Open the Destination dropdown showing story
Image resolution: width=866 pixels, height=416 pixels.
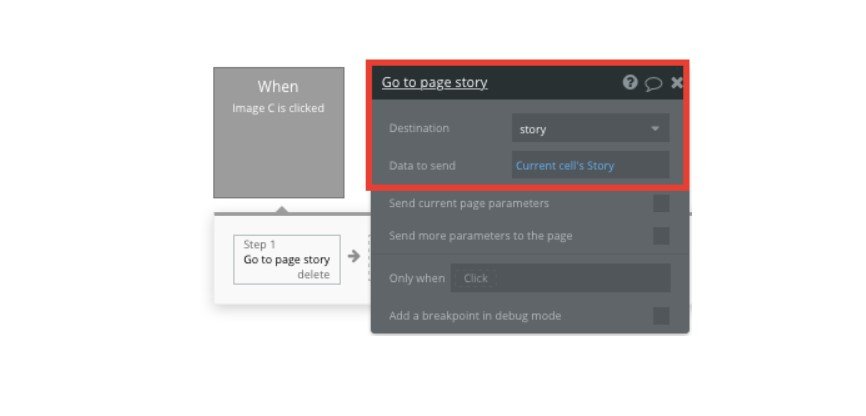590,128
